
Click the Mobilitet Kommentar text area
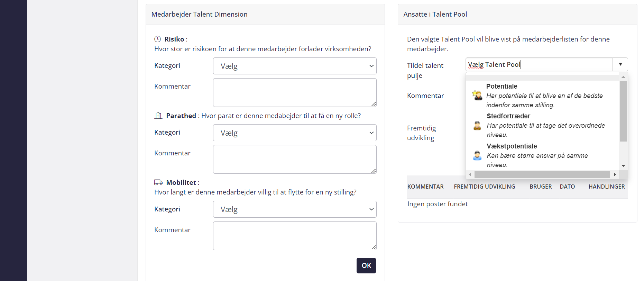click(295, 236)
